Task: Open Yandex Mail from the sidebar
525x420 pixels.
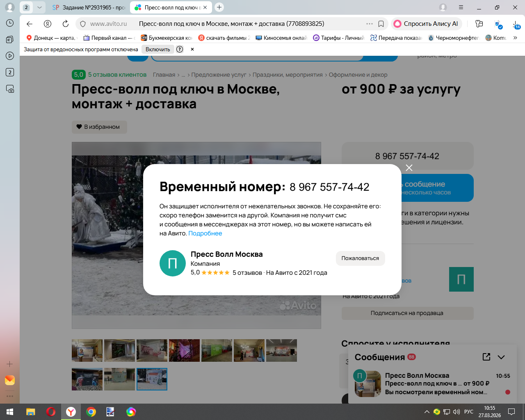Action: (10, 380)
